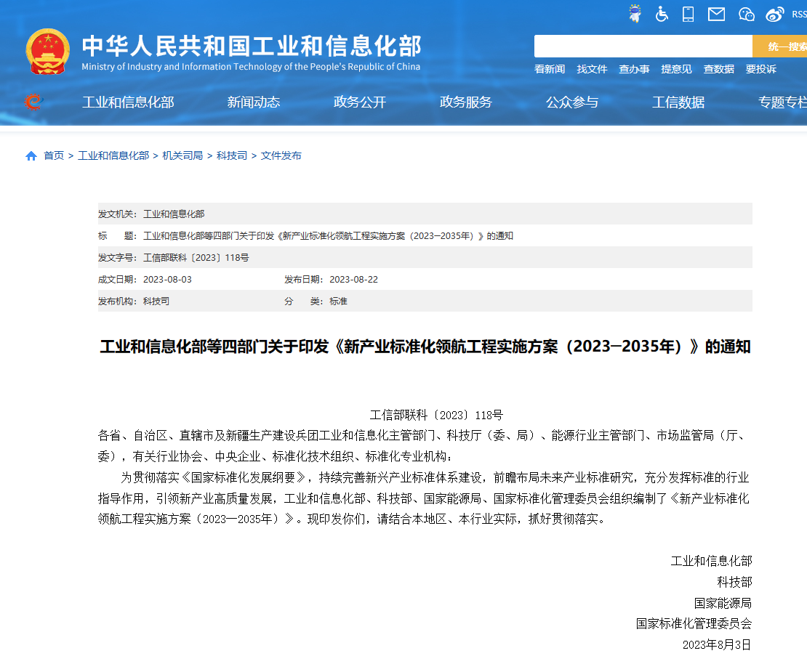Click the 公众参与 navigation item
Image resolution: width=807 pixels, height=672 pixels.
[x=571, y=102]
